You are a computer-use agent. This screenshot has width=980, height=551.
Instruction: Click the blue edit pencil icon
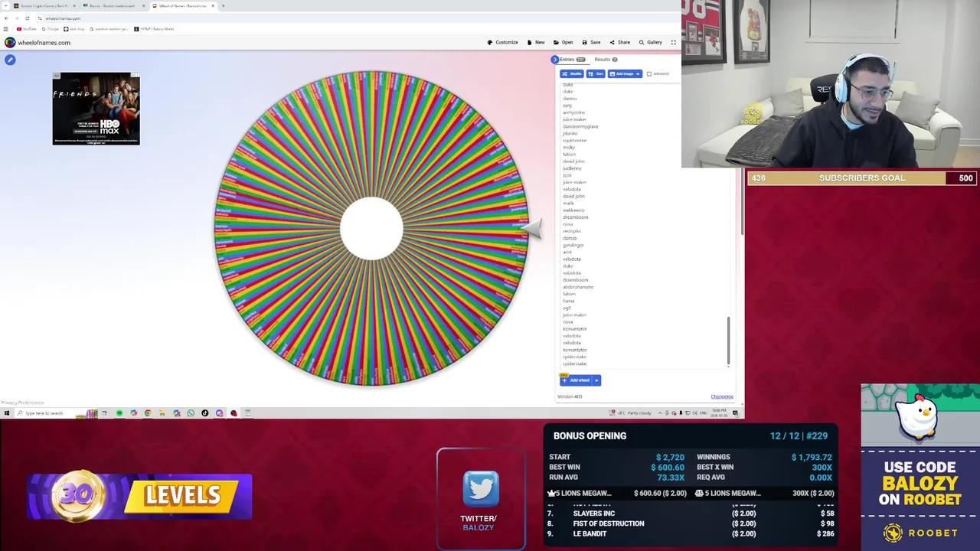10,60
